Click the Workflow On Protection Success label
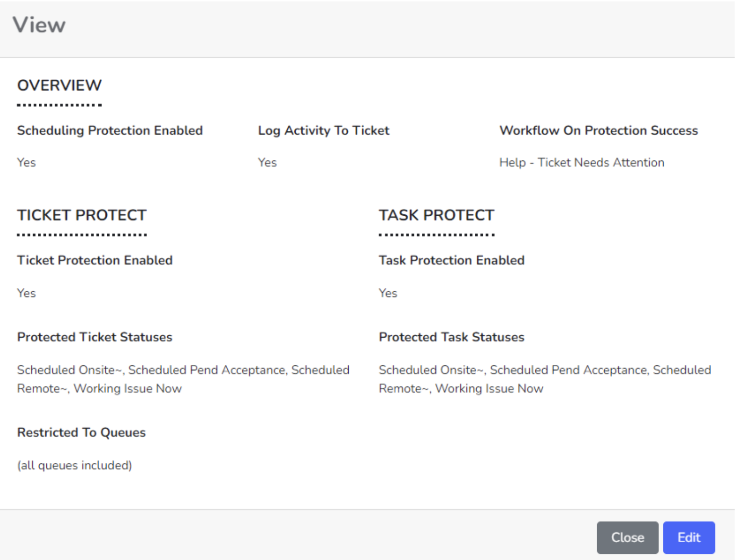This screenshot has height=560, width=737. pyautogui.click(x=599, y=130)
